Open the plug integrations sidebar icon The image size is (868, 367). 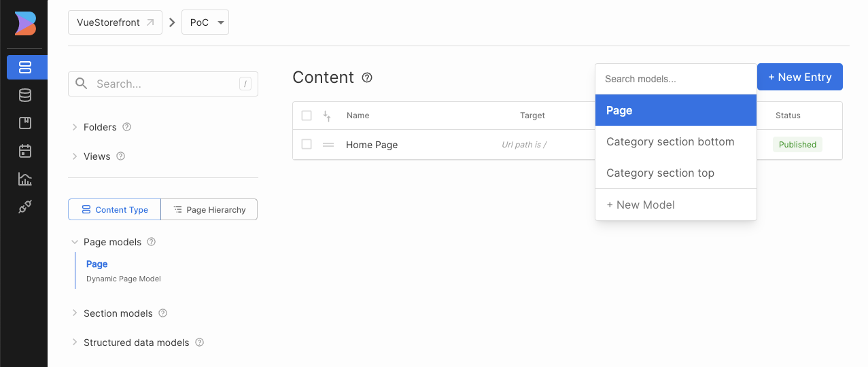(x=25, y=207)
